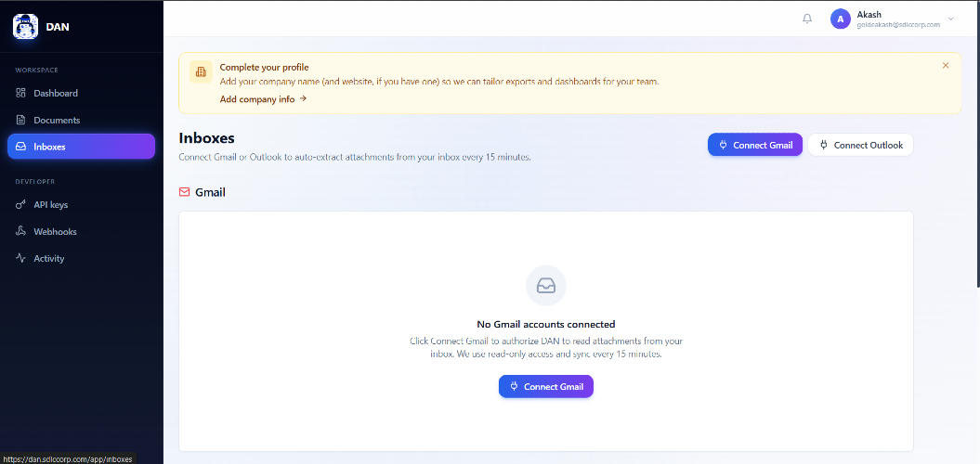Click the API keys key icon

tap(20, 204)
